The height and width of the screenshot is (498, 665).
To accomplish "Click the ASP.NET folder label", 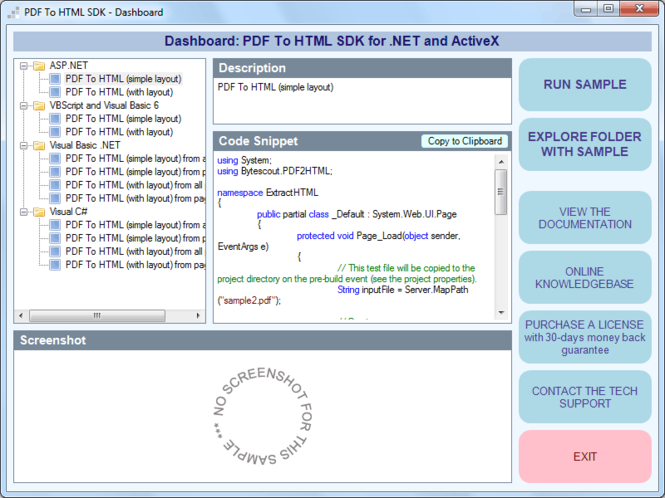I will coord(69,66).
